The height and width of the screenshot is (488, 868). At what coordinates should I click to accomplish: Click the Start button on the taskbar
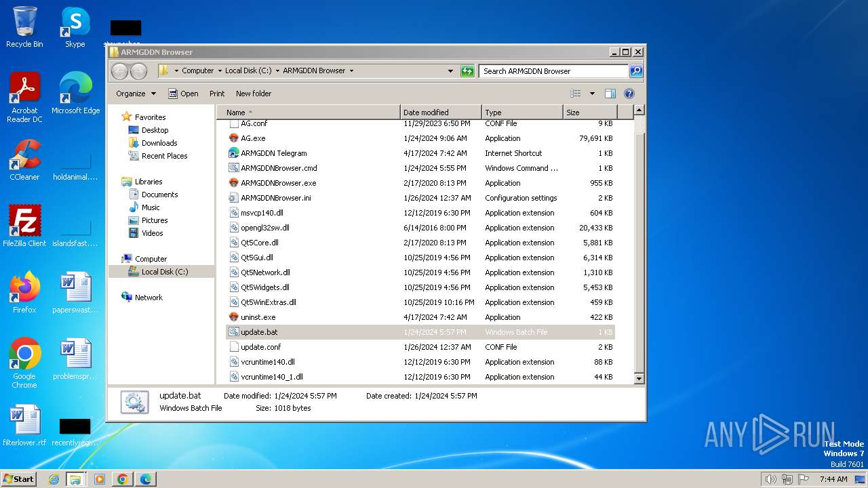pyautogui.click(x=18, y=479)
